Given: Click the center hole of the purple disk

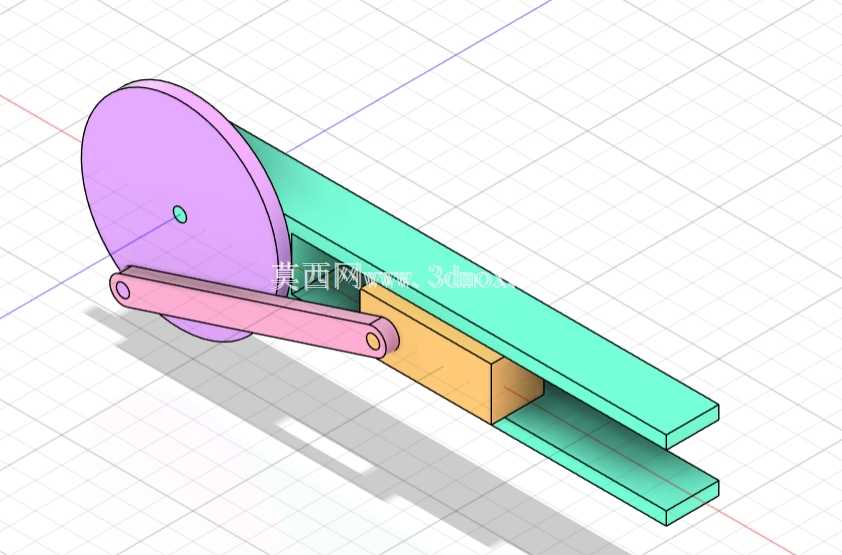Looking at the screenshot, I should [180, 215].
